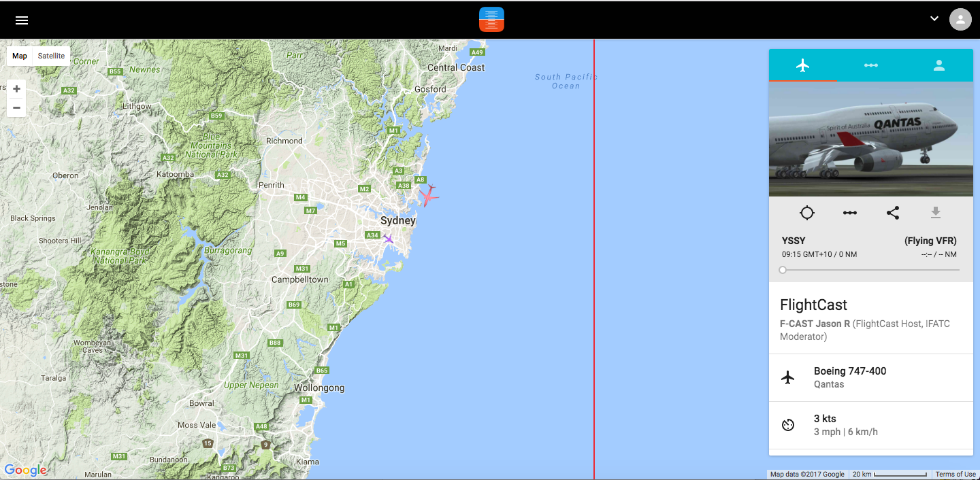
Task: Click the Blue Mountains National Park label
Action: 212,145
